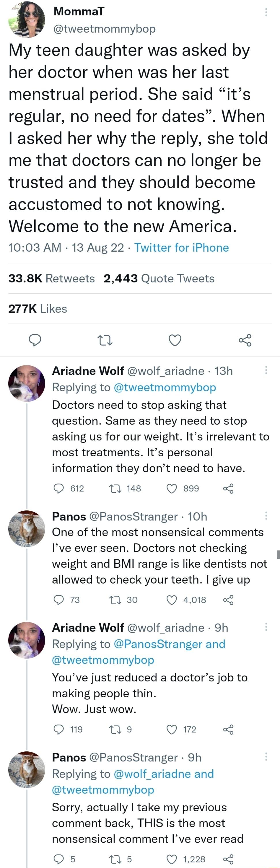Retweet Ariadne's 'making people thin' reply

click(x=116, y=730)
